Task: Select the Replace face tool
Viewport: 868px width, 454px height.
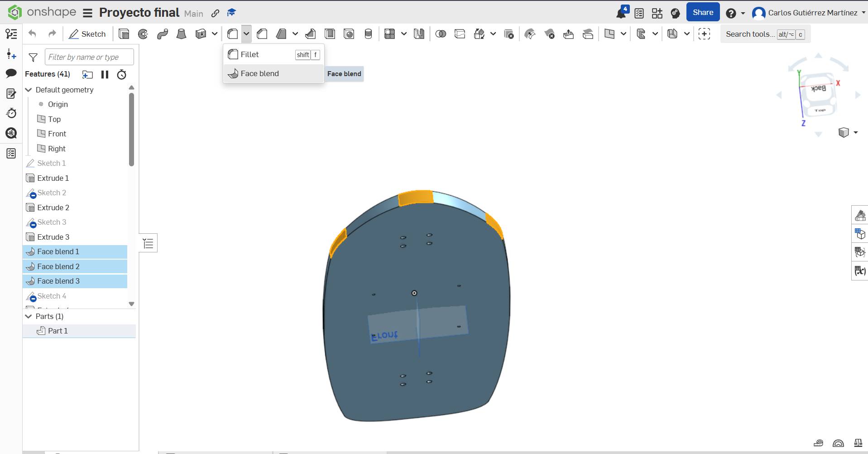Action: [588, 34]
